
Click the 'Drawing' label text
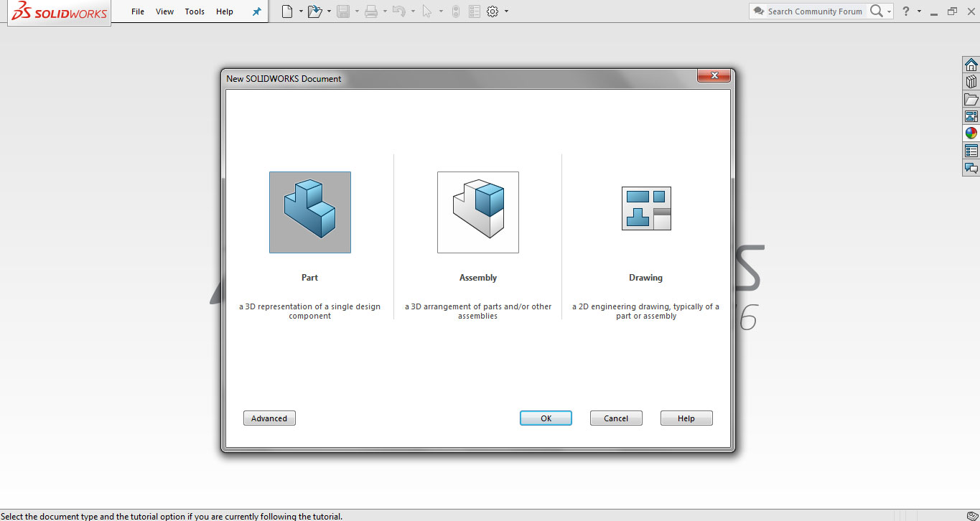point(645,278)
